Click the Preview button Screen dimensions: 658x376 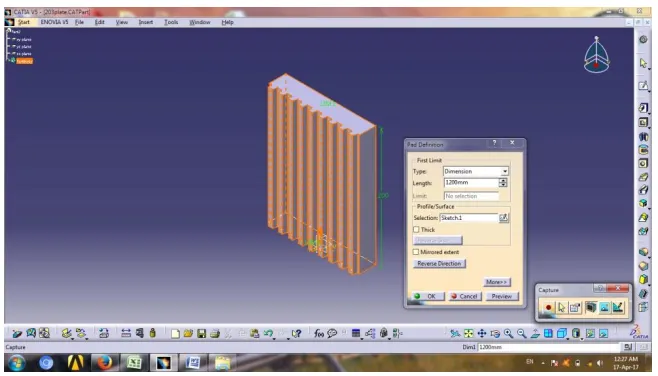pyautogui.click(x=502, y=296)
